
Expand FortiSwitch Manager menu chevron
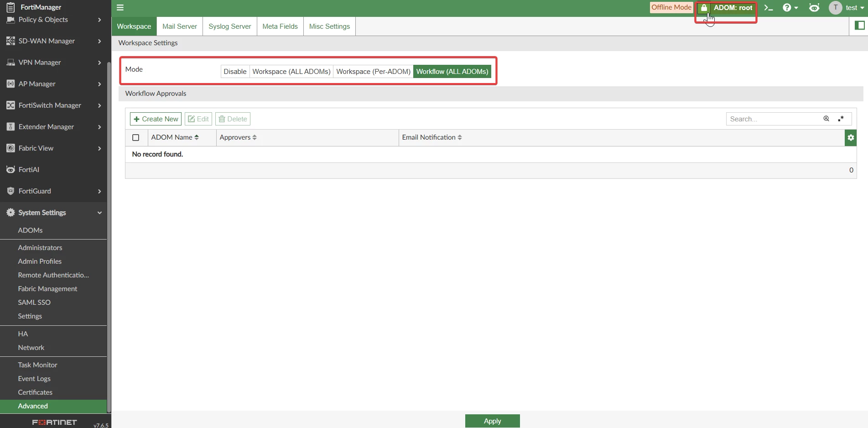99,105
